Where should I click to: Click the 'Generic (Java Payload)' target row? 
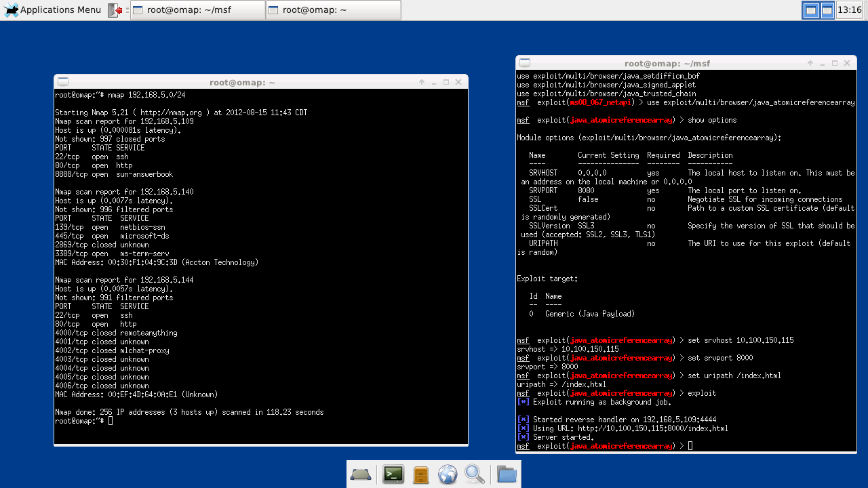[x=582, y=314]
